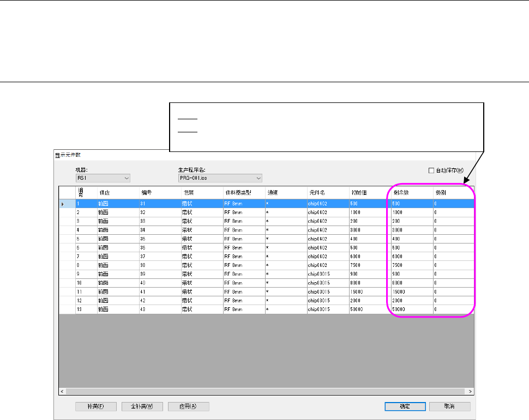Click the 应用(A) button
The width and height of the screenshot is (529, 420).
(x=189, y=406)
